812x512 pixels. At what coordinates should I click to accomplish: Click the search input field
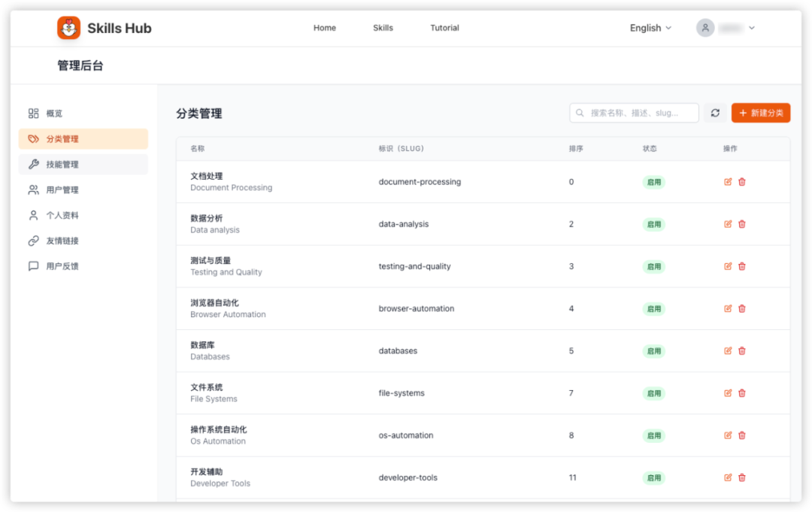point(634,112)
